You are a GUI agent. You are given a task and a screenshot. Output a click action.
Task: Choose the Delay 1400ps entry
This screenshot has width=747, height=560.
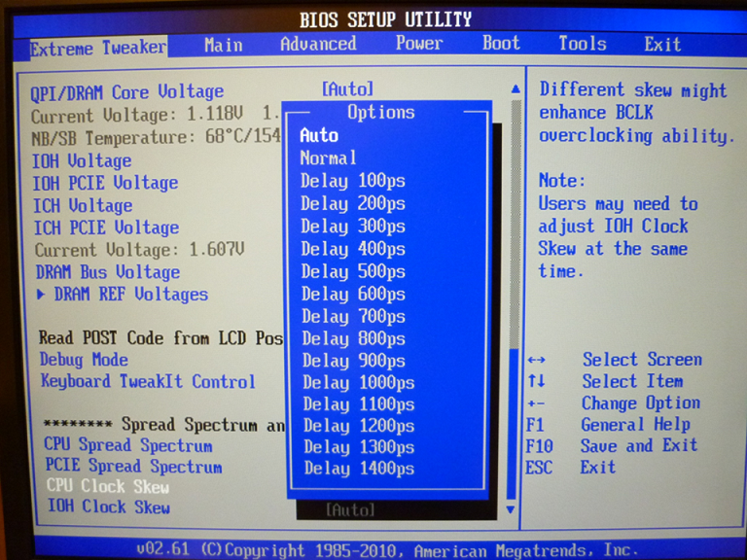pos(360,469)
